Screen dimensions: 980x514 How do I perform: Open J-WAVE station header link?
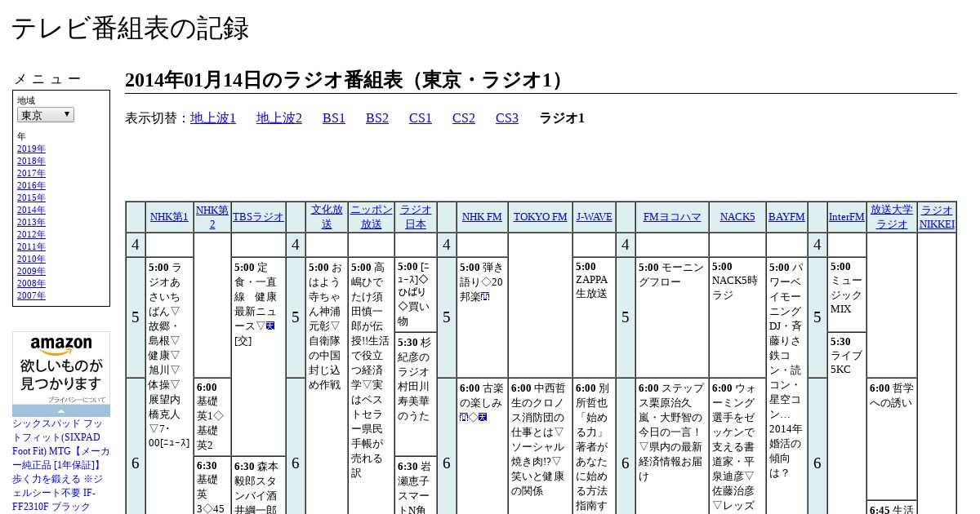(x=594, y=217)
